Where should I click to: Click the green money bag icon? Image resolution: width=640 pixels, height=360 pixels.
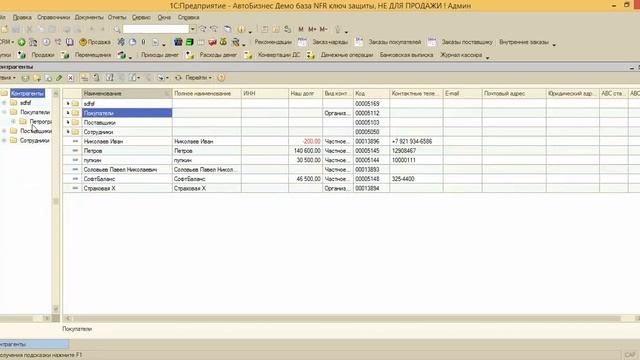(223, 42)
